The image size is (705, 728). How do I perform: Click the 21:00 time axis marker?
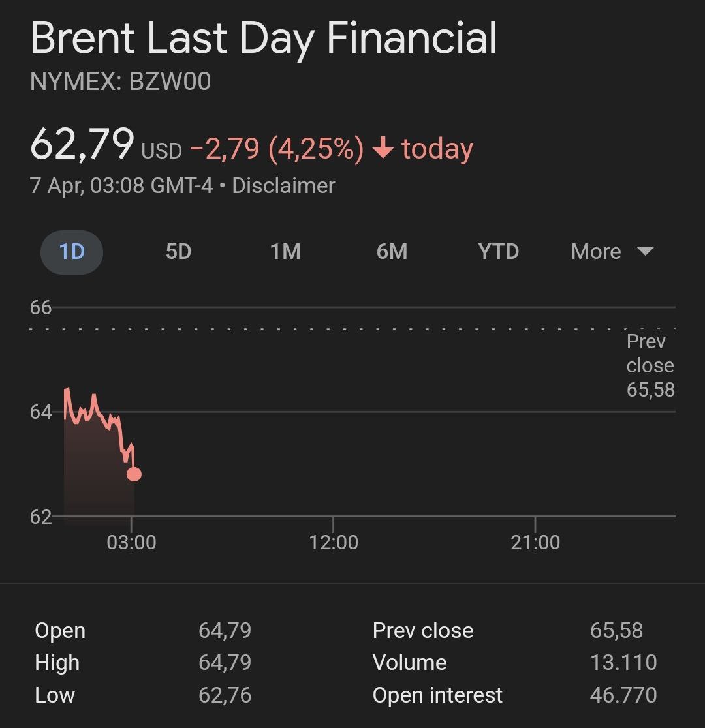click(x=535, y=542)
